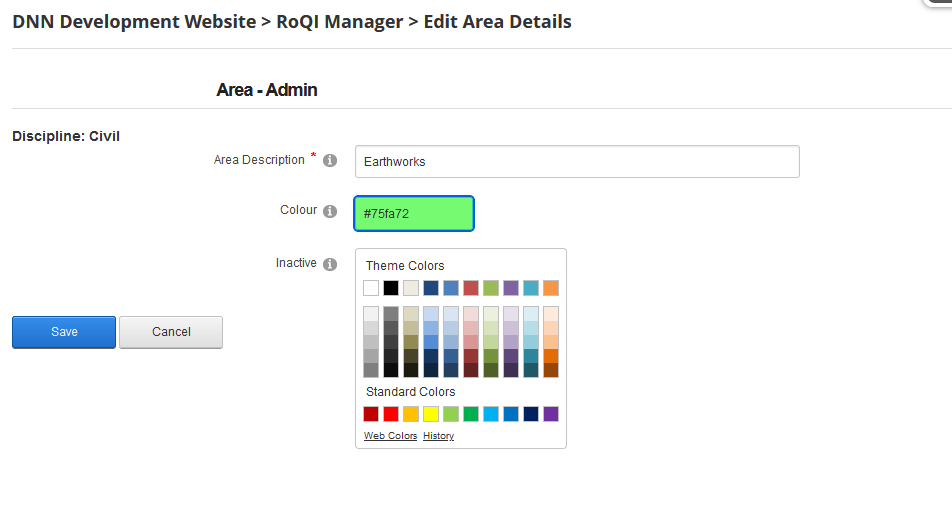
Task: Pick the white theme color swatch
Action: (x=371, y=288)
